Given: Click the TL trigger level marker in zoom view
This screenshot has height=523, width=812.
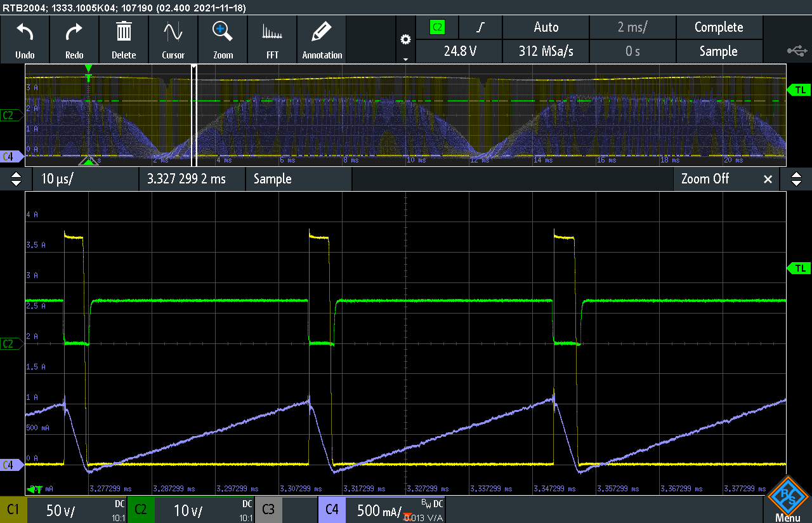Looking at the screenshot, I should point(799,268).
